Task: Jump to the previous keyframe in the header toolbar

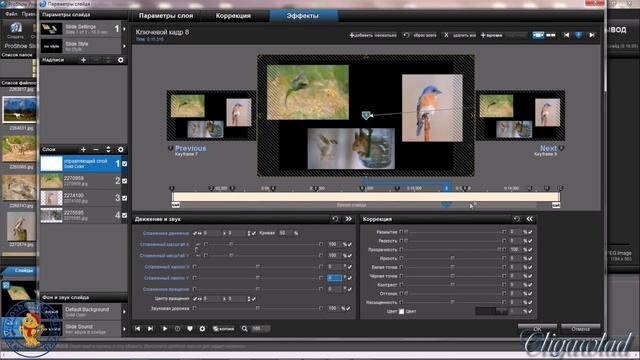Action: 566,35
